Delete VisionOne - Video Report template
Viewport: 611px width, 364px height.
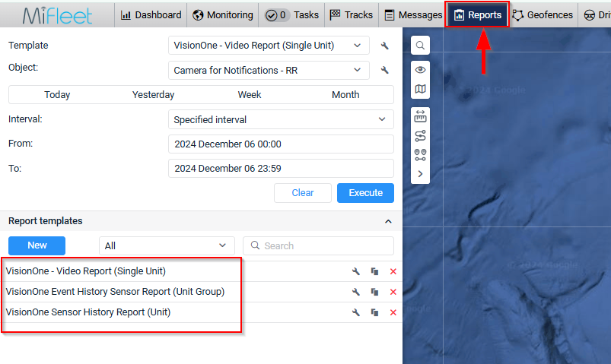pos(393,271)
